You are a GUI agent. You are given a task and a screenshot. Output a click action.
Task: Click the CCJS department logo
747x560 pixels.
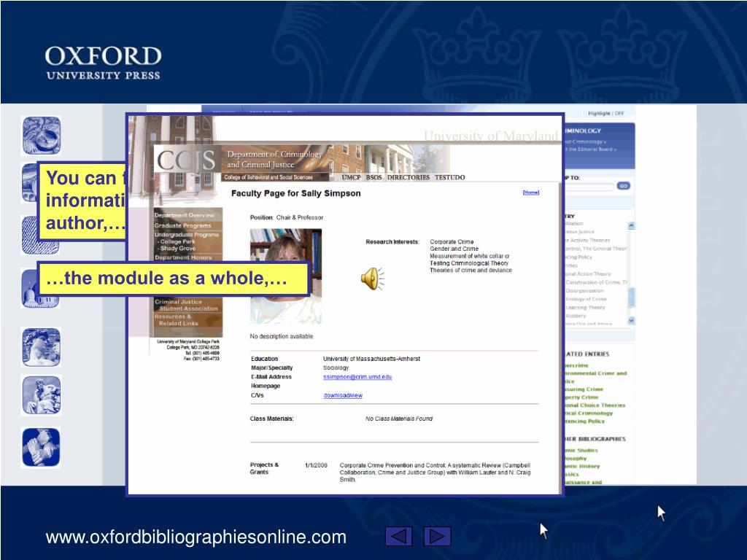point(186,160)
